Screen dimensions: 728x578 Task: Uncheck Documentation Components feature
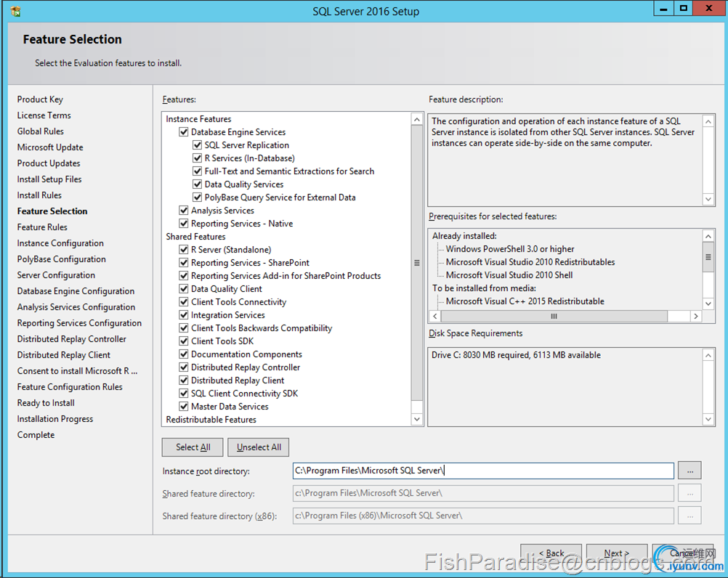click(184, 354)
